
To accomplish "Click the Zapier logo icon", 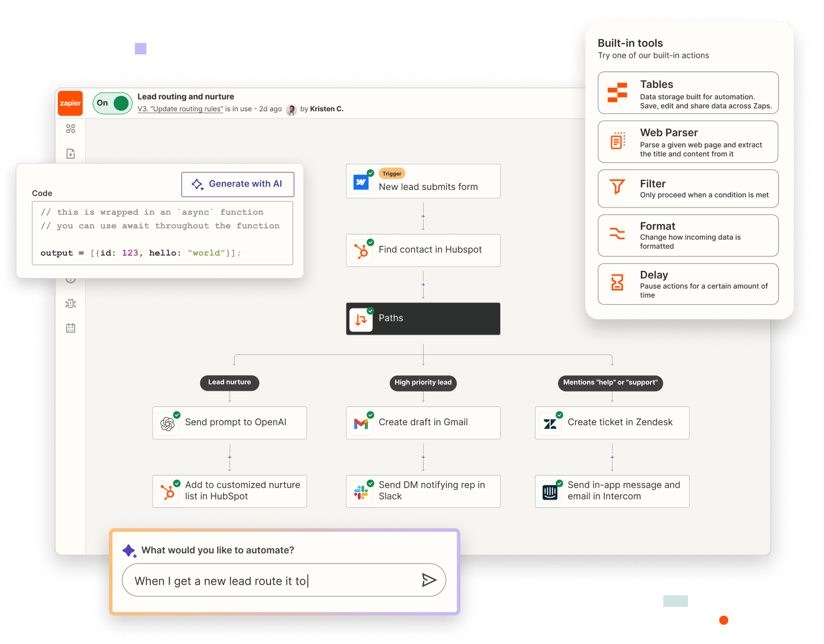I will click(x=70, y=103).
